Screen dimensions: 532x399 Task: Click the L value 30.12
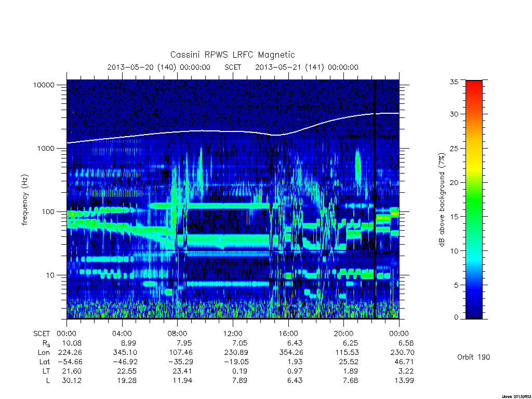tap(72, 380)
